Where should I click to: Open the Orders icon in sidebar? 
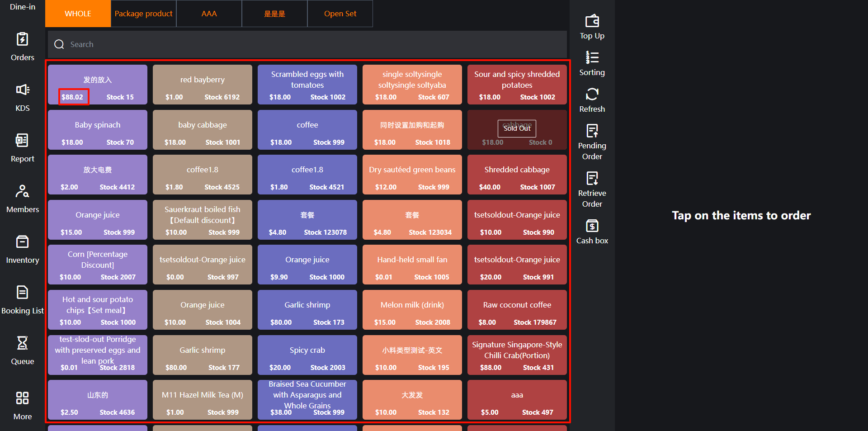[x=22, y=40]
